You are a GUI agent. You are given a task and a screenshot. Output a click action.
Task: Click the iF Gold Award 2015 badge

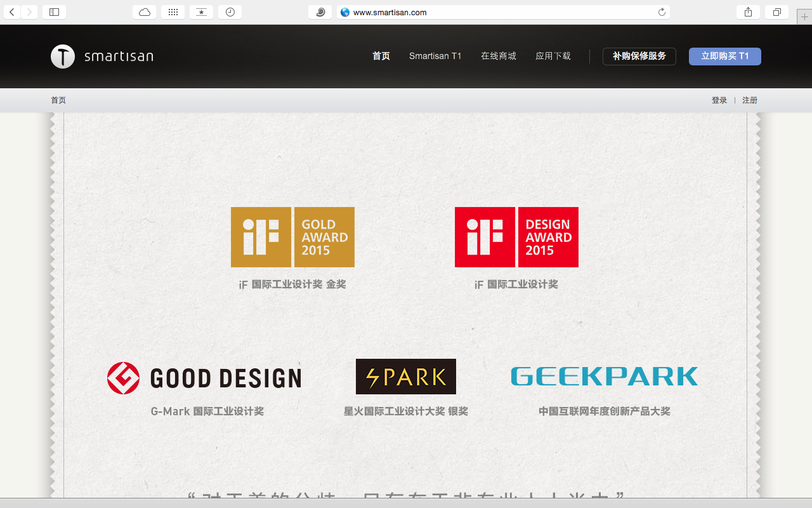(292, 237)
